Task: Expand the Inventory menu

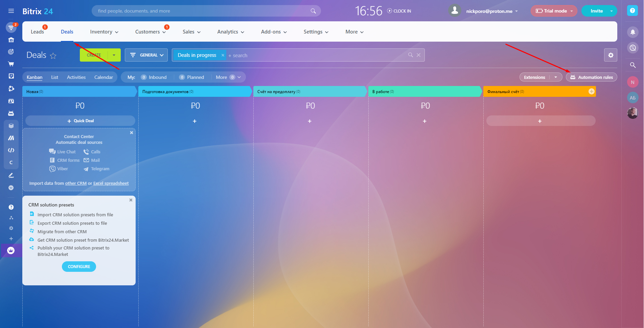Action: (104, 32)
